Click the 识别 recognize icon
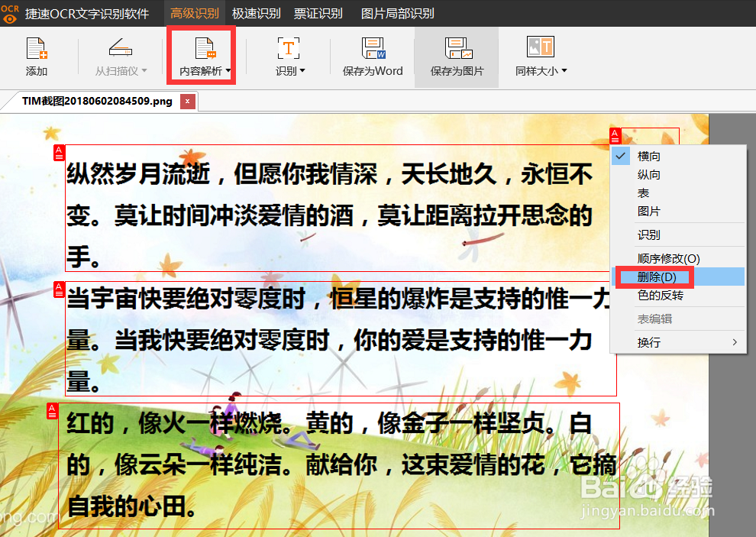 (289, 48)
